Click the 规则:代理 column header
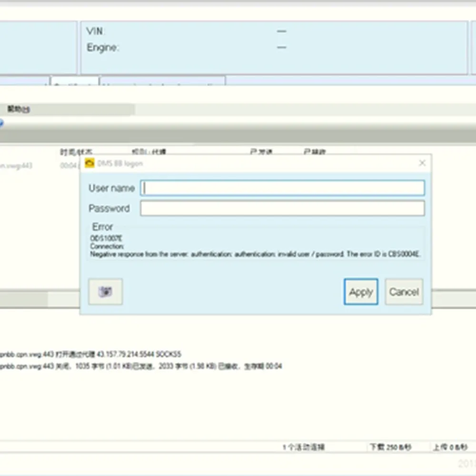476x476 pixels. point(149,151)
